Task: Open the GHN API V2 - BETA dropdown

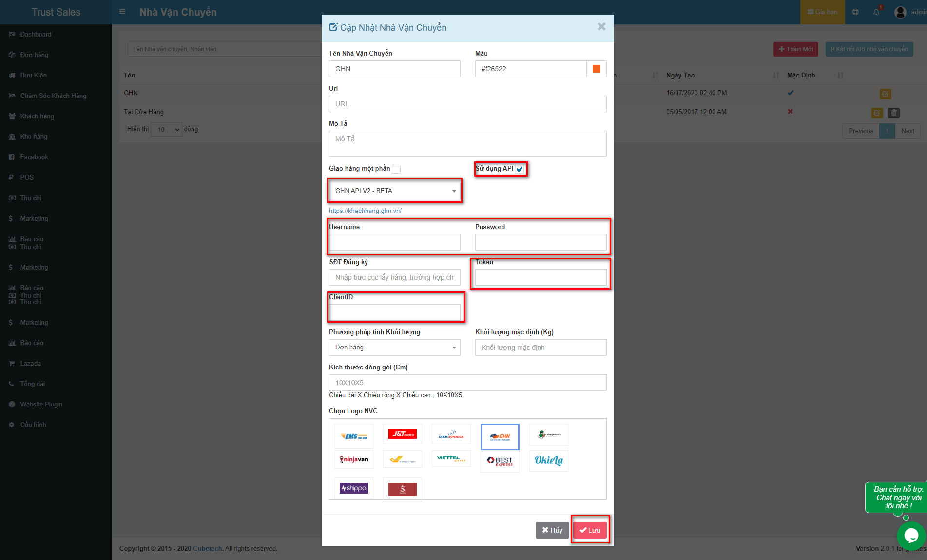Action: [395, 191]
